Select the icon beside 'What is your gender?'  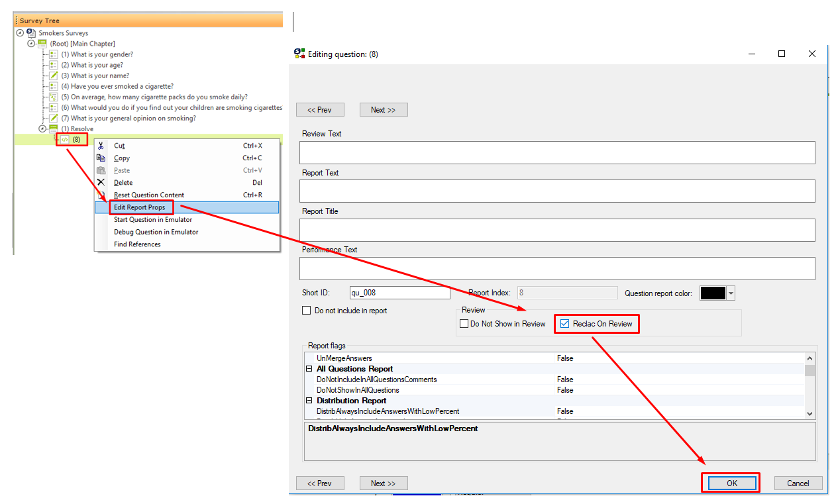click(x=54, y=54)
